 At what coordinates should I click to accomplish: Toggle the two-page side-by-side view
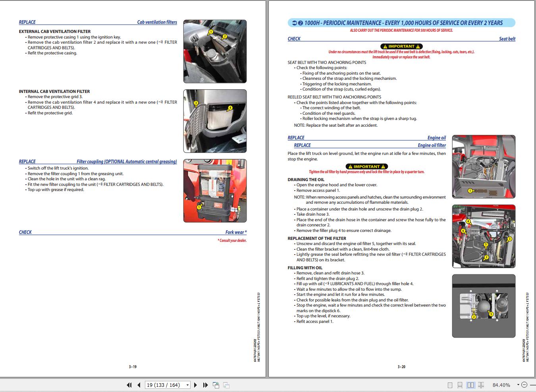point(471,385)
